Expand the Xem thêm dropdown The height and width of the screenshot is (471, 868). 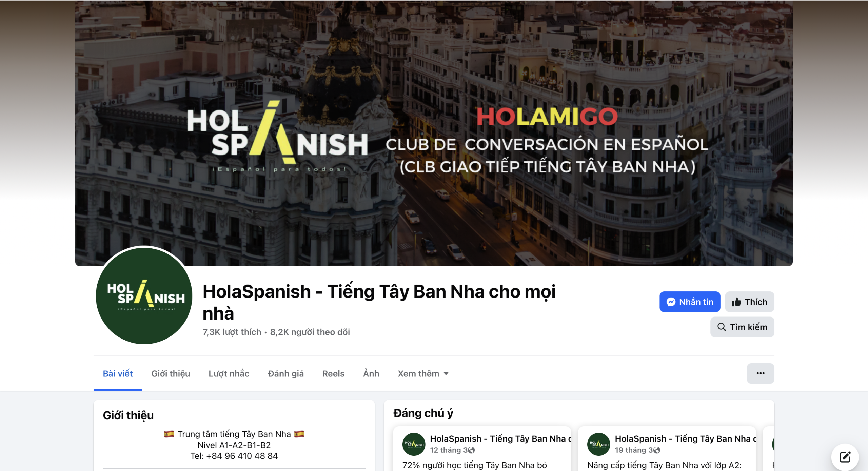[423, 373]
